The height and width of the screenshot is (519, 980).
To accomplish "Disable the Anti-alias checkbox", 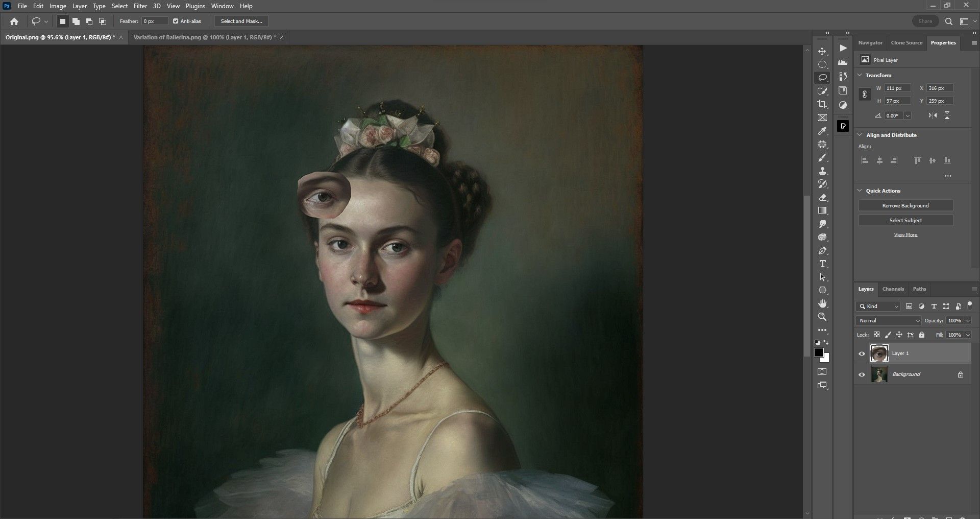I will click(176, 21).
